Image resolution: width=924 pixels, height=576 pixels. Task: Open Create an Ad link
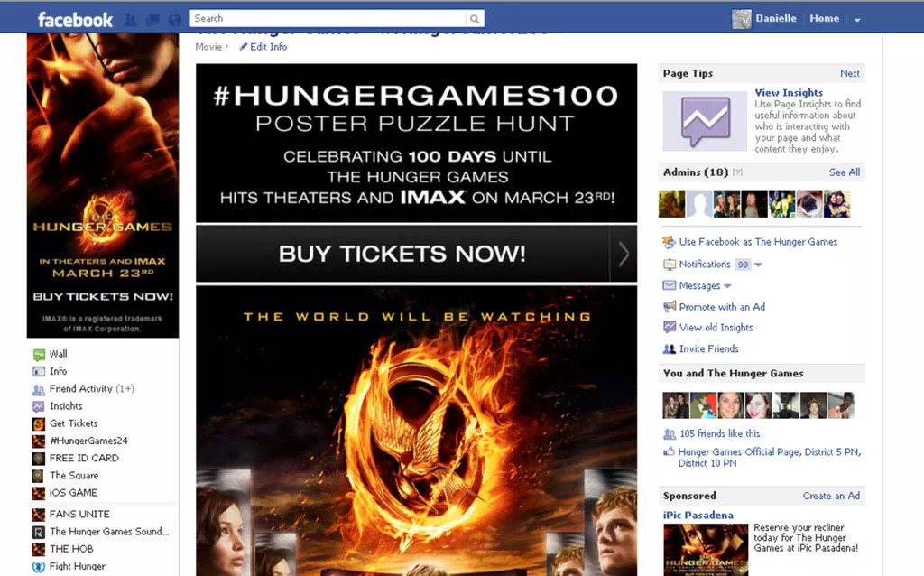point(831,496)
